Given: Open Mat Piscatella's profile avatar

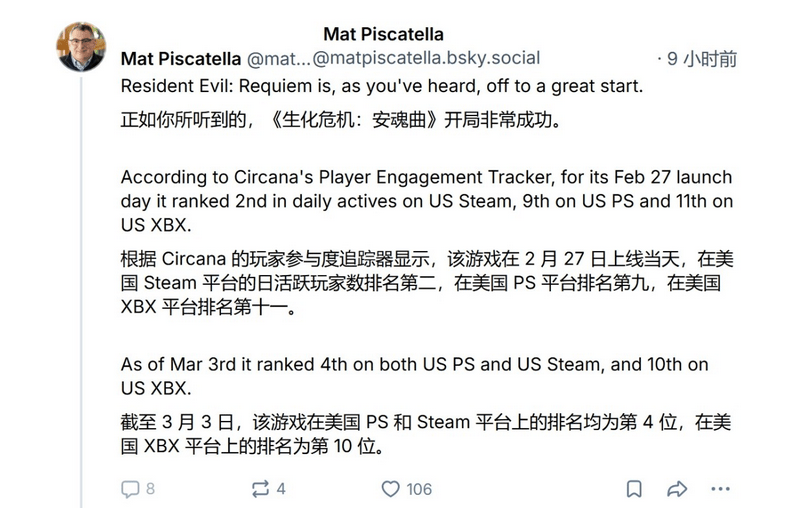Looking at the screenshot, I should click(x=82, y=47).
